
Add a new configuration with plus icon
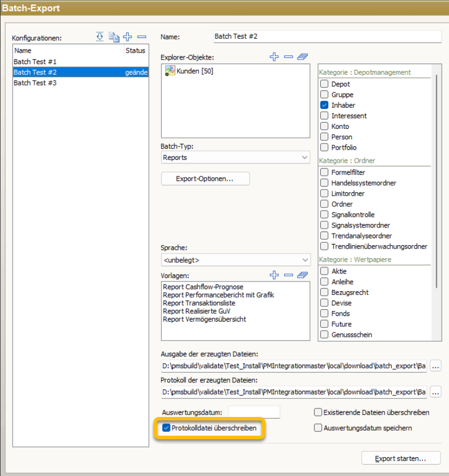click(x=128, y=37)
